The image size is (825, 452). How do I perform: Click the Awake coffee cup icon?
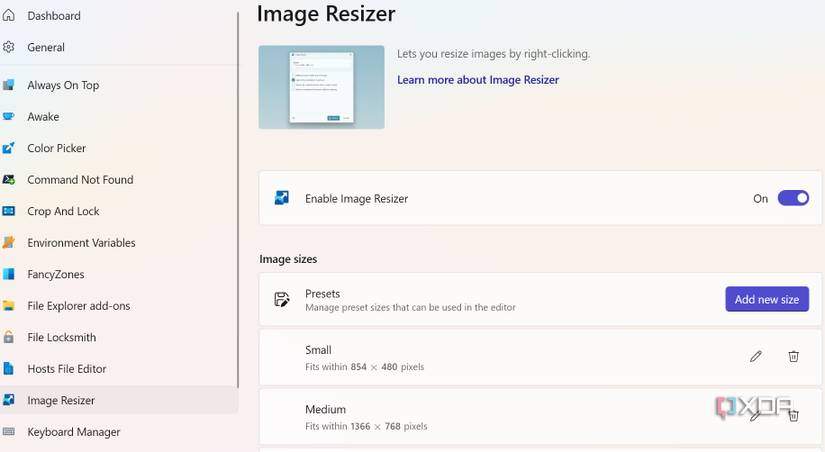[8, 116]
